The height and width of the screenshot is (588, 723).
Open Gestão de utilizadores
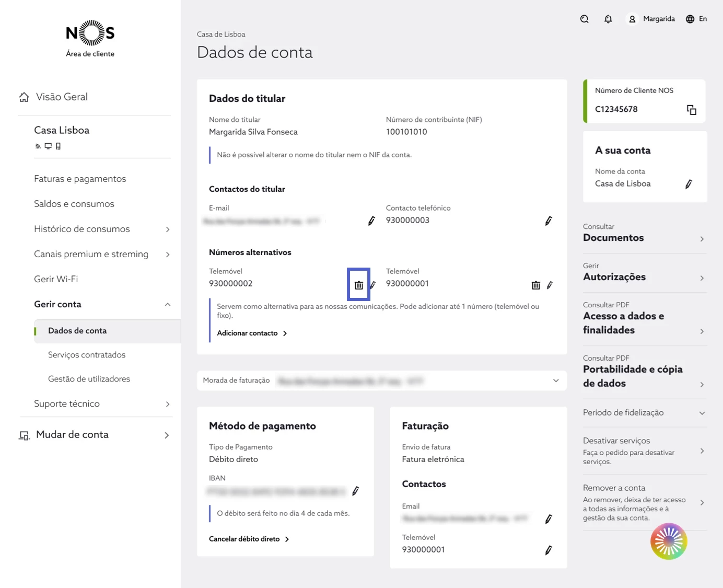89,379
